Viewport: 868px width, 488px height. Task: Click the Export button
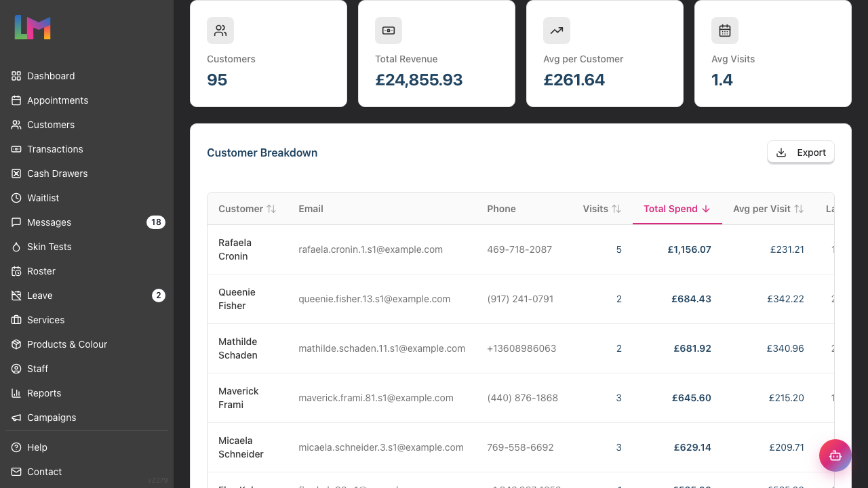[x=801, y=152]
